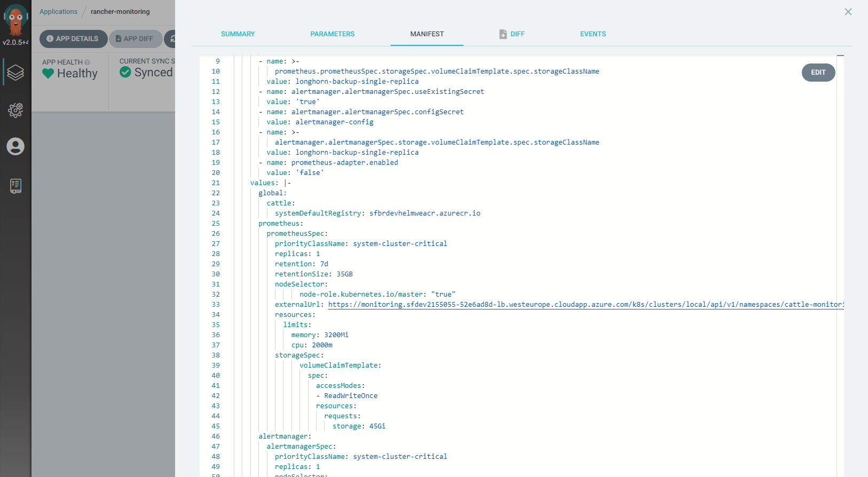Open App Details button
868x477 pixels.
coord(73,39)
